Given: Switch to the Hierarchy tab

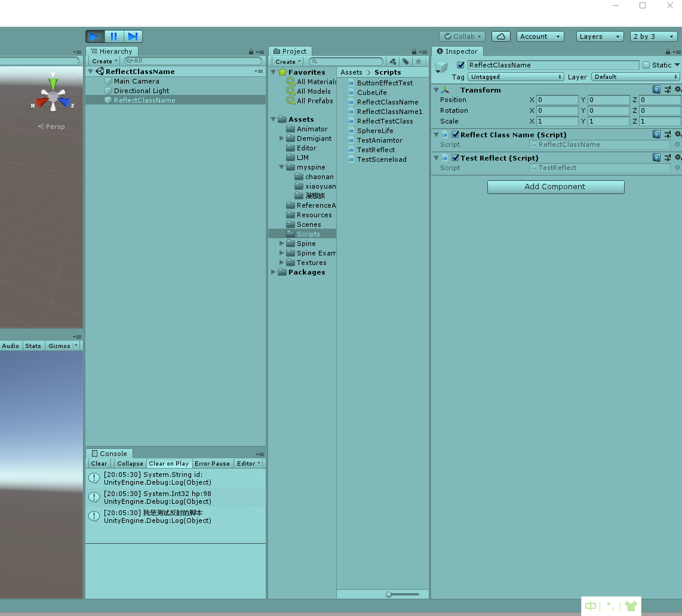Looking at the screenshot, I should click(112, 51).
